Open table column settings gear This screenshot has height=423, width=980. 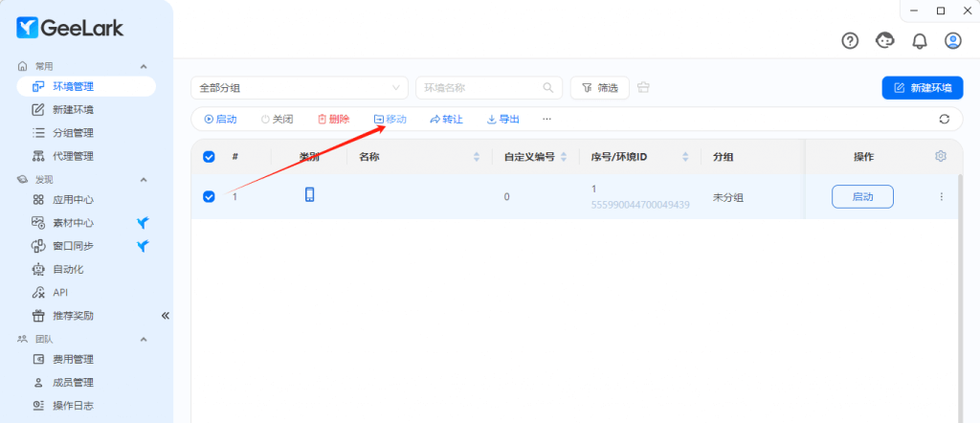[x=941, y=156]
